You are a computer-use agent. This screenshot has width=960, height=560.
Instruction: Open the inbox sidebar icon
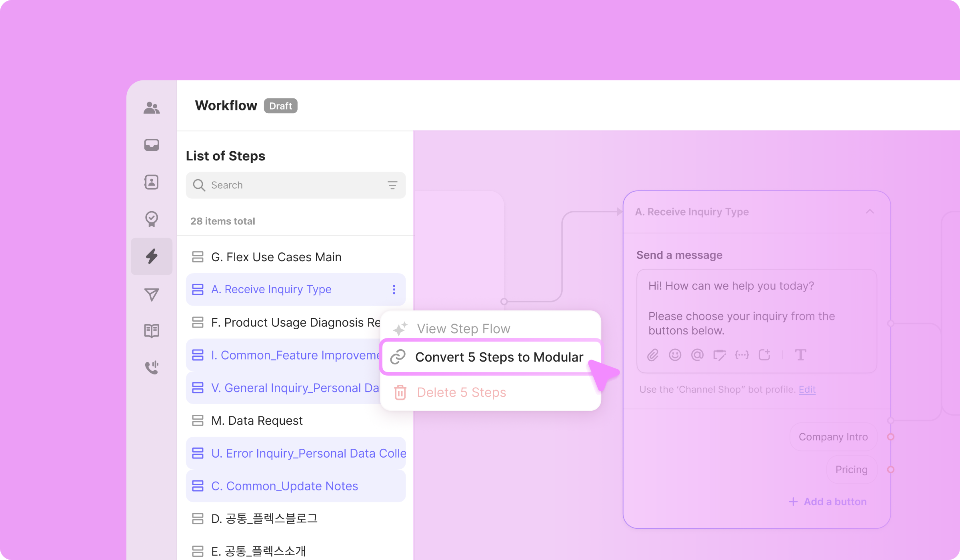[x=152, y=145]
